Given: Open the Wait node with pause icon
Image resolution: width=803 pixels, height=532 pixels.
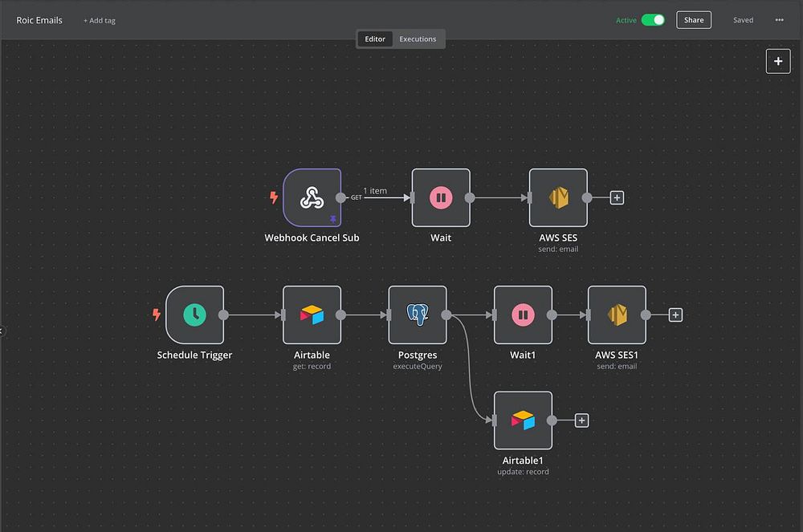Looking at the screenshot, I should click(x=441, y=197).
